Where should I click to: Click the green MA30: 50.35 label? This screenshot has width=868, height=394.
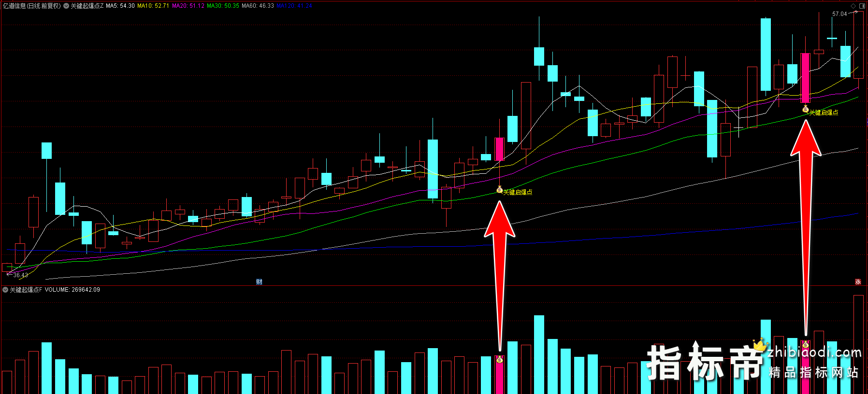(x=223, y=6)
